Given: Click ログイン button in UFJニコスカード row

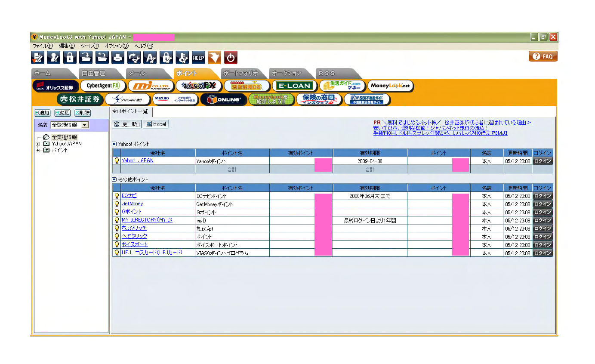Looking at the screenshot, I should click(x=543, y=253).
